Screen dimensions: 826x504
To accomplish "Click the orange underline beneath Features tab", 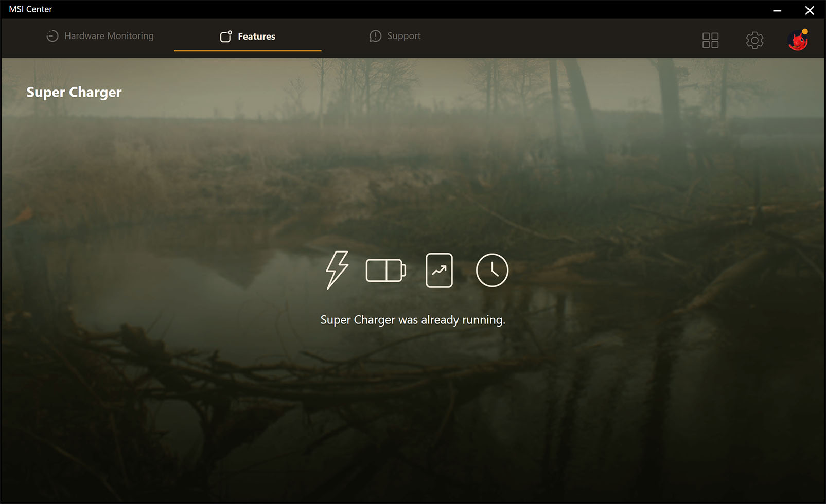I will [248, 51].
